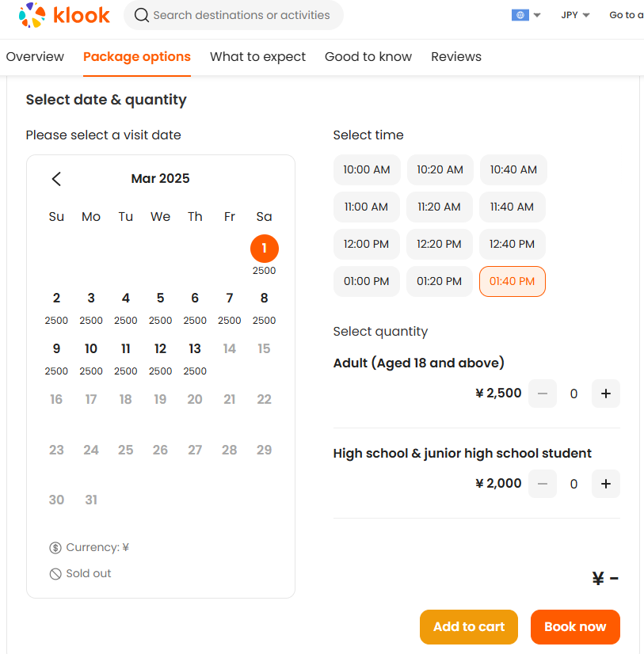This screenshot has height=654, width=644.
Task: Pick the 12:40 PM time slot
Action: [x=513, y=244]
